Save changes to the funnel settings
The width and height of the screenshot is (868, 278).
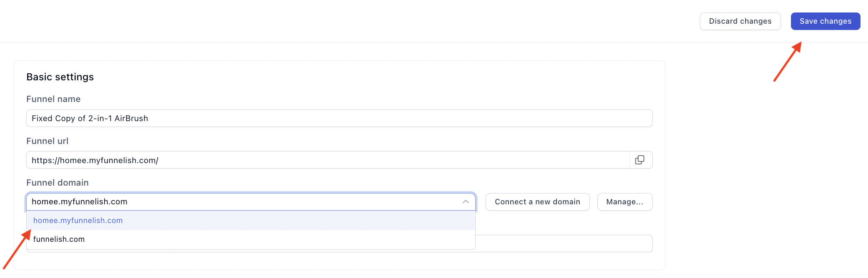click(826, 21)
